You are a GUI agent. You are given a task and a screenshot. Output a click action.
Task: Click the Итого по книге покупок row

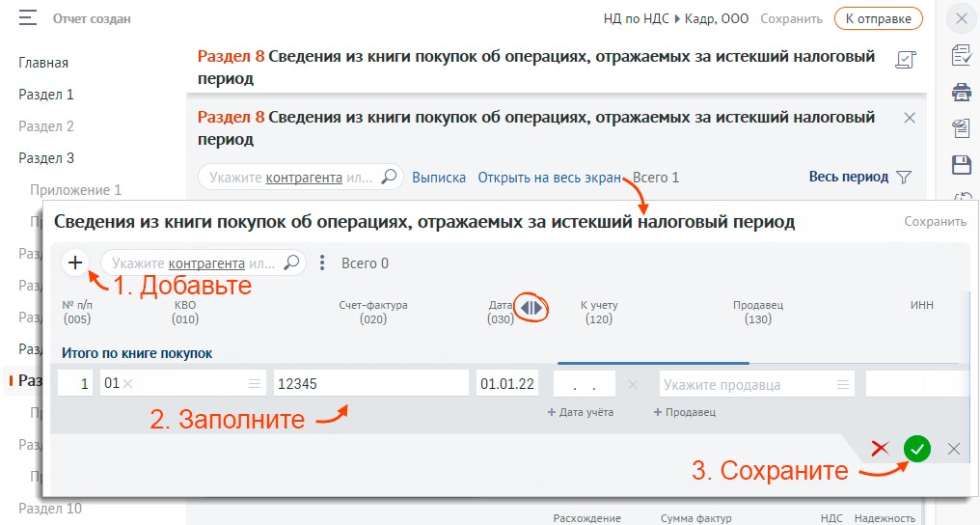coord(137,353)
